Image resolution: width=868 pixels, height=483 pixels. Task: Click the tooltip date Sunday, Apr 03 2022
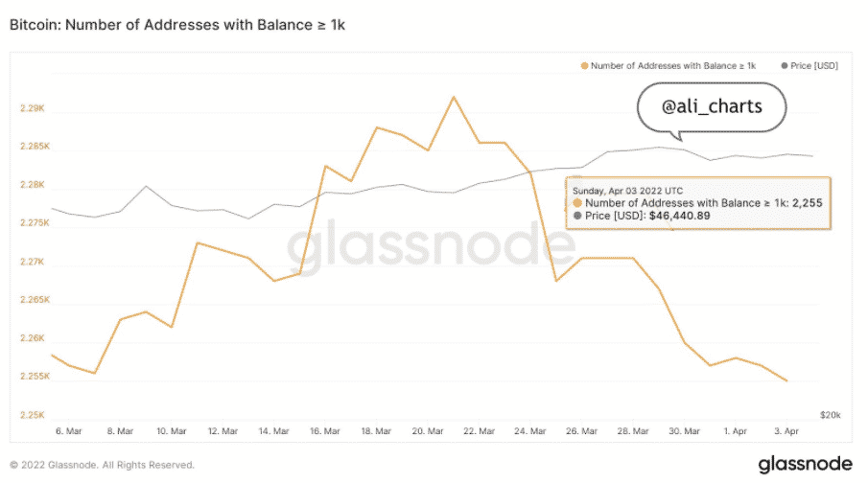pos(626,191)
